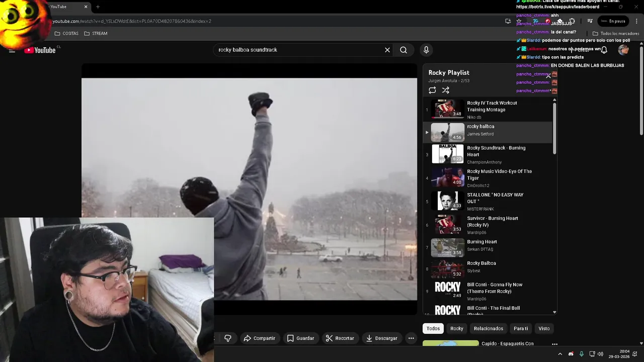Viewport: 644px width, 362px height.
Task: Open options for Cupido - Espaguetis Con video
Action: [x=554, y=344]
